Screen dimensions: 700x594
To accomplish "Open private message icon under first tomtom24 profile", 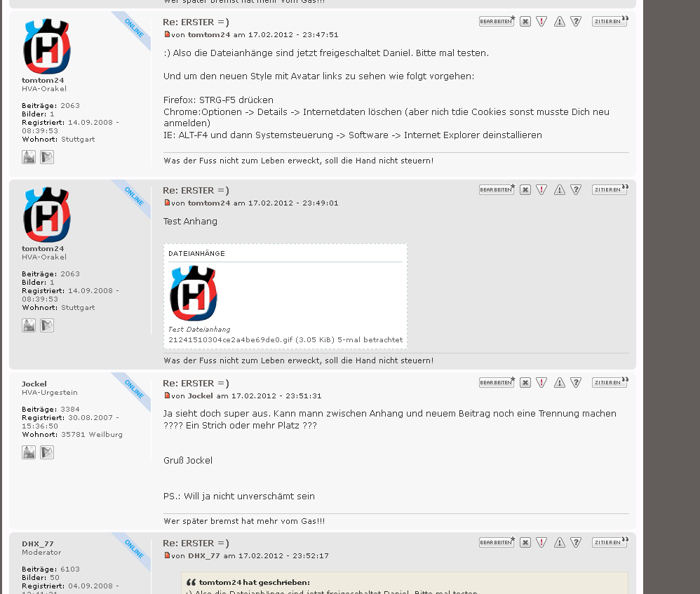I will tap(47, 157).
